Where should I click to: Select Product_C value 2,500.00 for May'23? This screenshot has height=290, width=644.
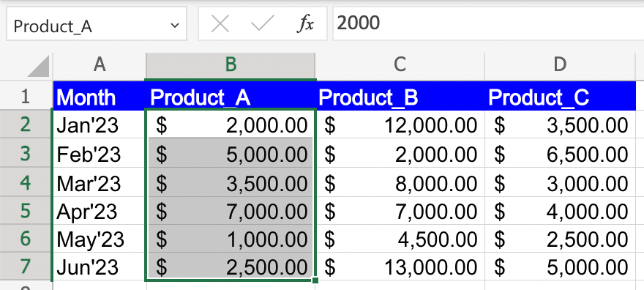561,238
